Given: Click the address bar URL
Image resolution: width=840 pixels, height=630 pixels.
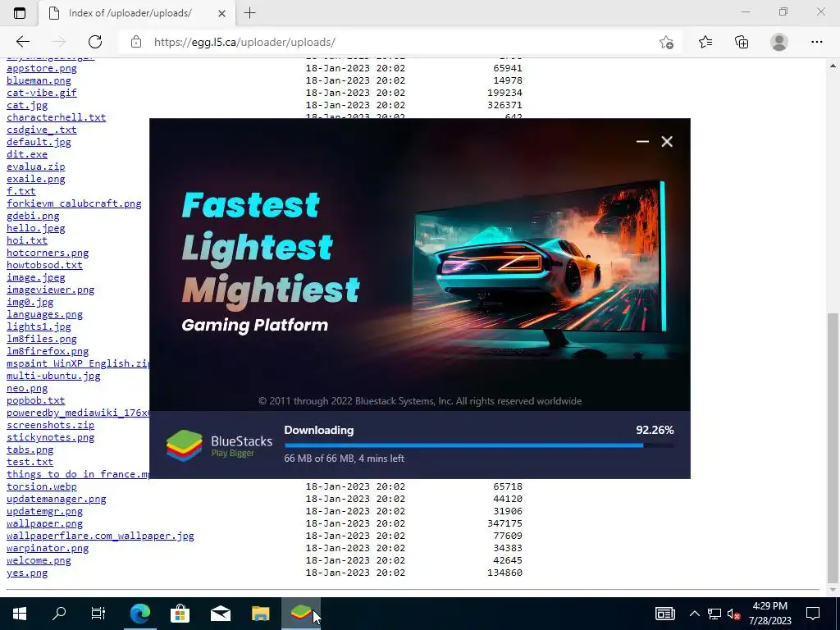Looking at the screenshot, I should click(244, 43).
